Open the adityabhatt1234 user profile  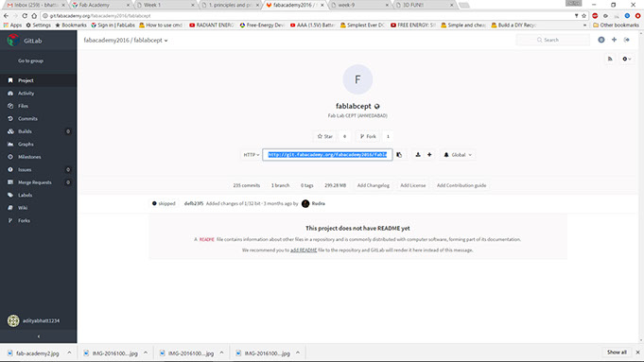(x=34, y=320)
